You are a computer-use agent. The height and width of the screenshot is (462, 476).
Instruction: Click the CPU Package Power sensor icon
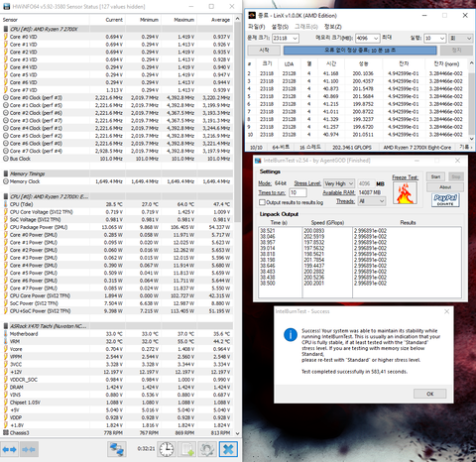(6, 227)
